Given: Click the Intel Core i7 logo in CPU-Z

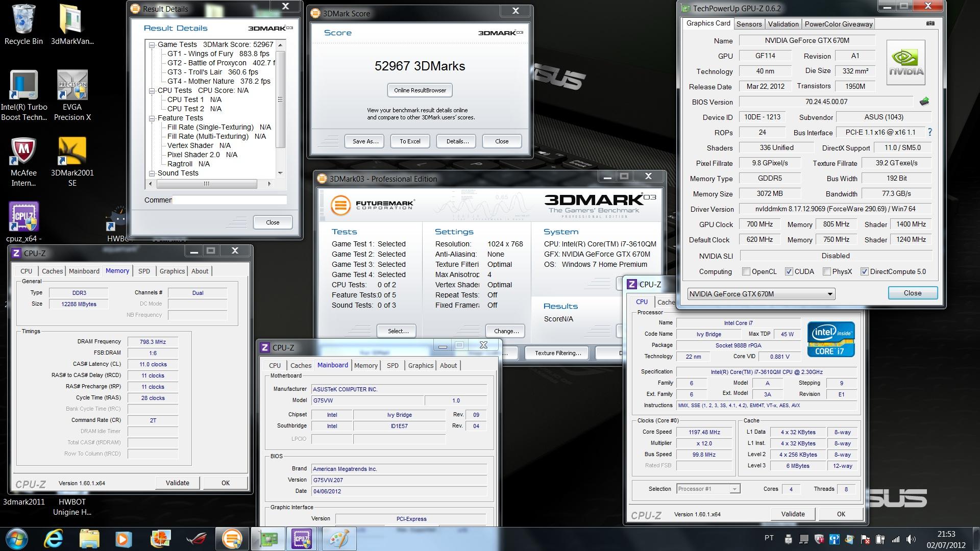Looking at the screenshot, I should pyautogui.click(x=830, y=339).
